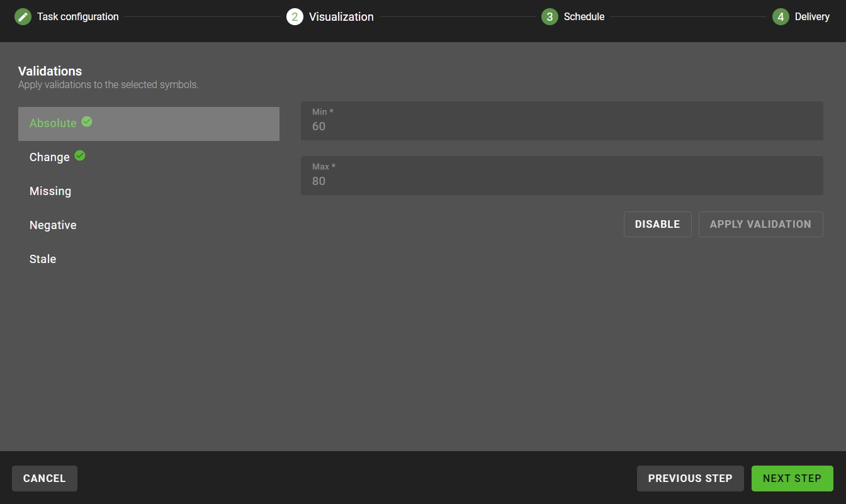Click the Max input field
The width and height of the screenshot is (846, 504).
tap(561, 176)
